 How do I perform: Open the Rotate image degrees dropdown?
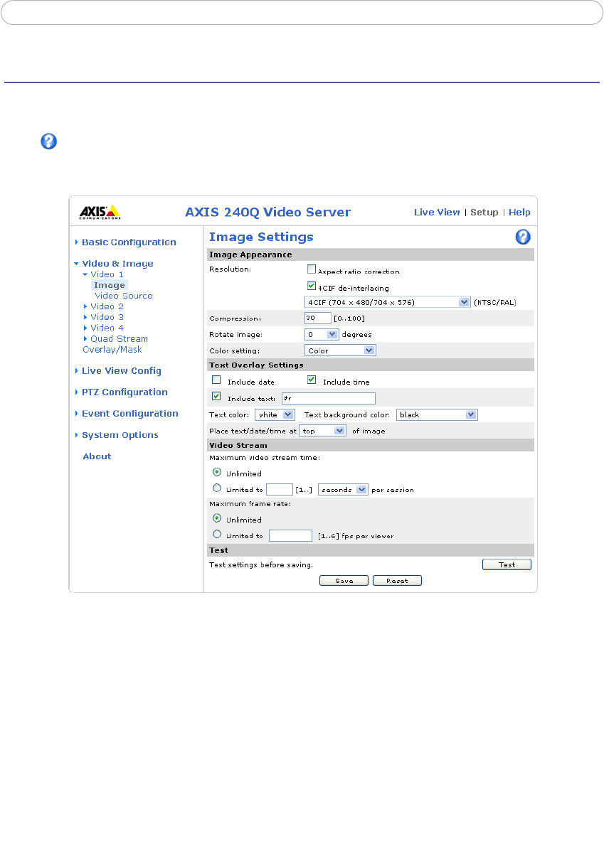(322, 334)
